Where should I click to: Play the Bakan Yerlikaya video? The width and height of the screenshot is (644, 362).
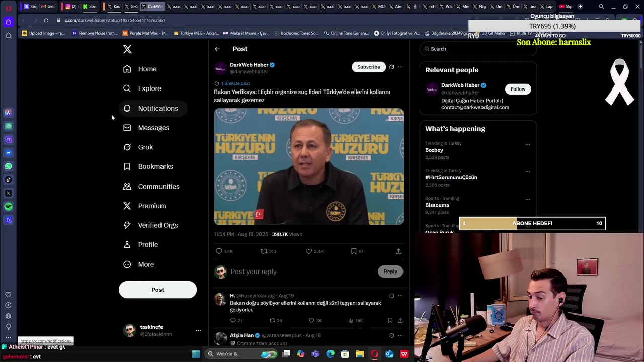click(309, 166)
